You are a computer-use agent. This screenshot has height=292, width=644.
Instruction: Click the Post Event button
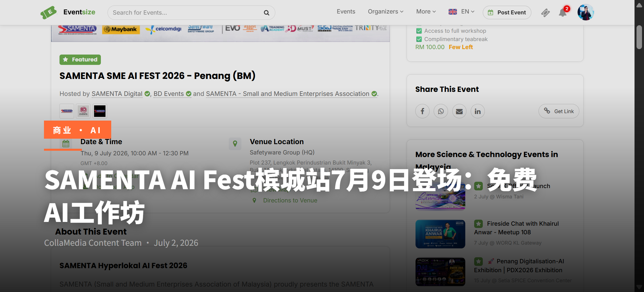[x=507, y=13]
